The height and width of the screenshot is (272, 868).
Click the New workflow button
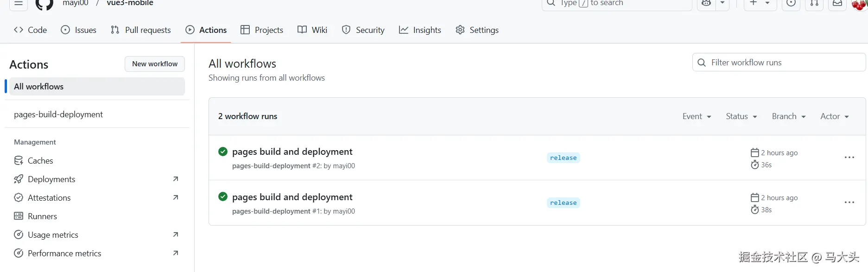155,64
